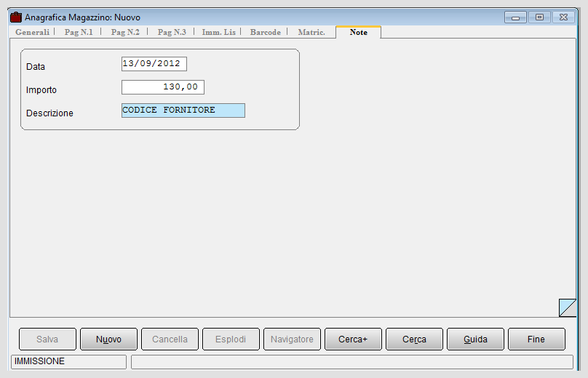Click the Nuovo button
Image resolution: width=588 pixels, height=378 pixels.
[108, 339]
